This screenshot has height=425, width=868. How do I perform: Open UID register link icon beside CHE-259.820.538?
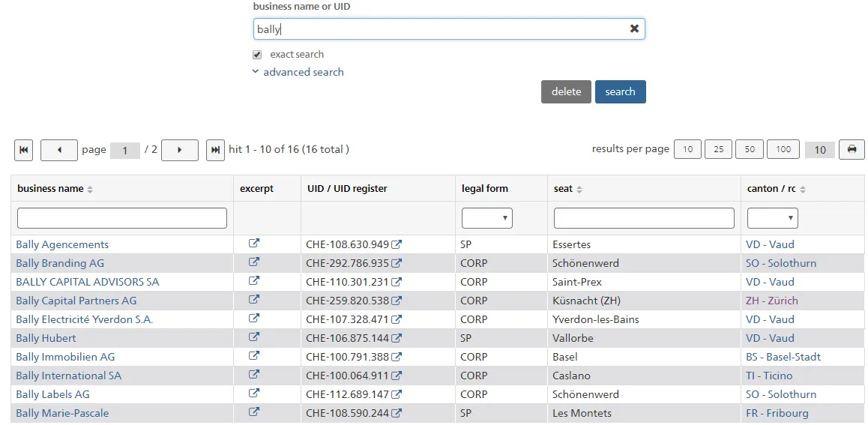397,301
